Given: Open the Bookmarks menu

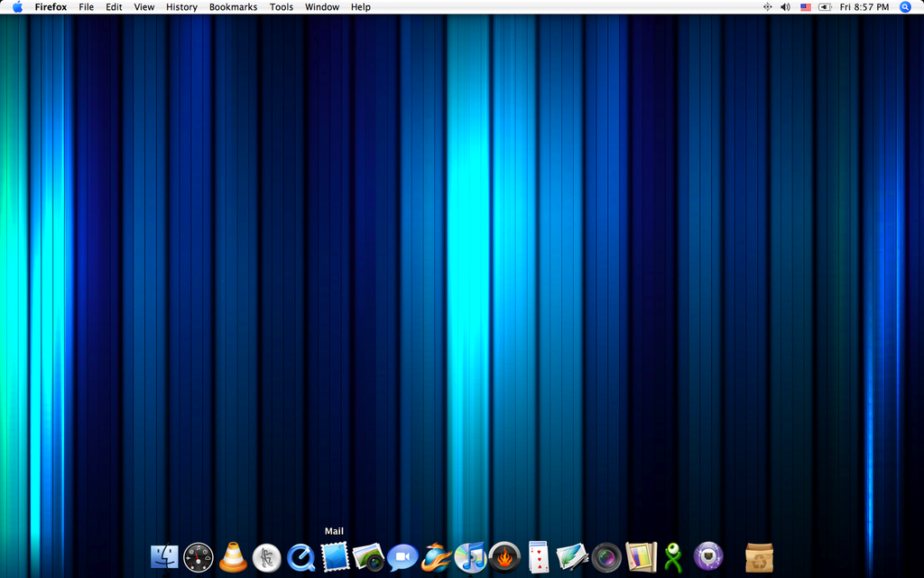Looking at the screenshot, I should click(233, 7).
